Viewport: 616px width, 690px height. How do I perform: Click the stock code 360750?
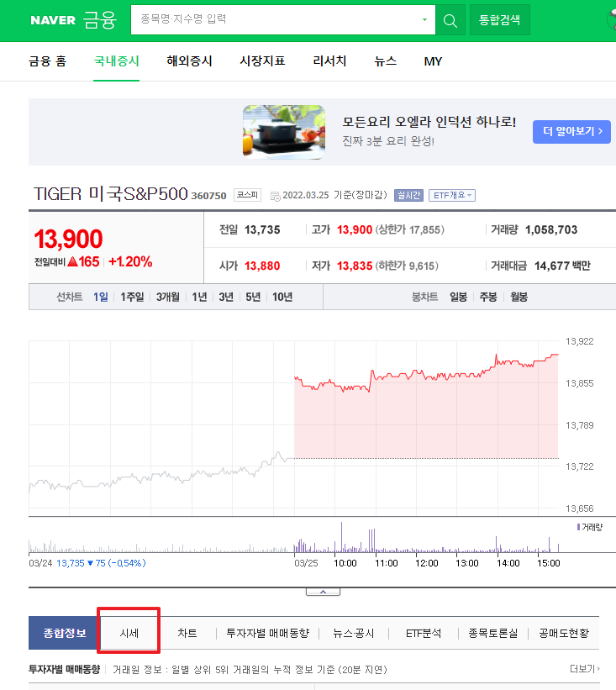tap(208, 195)
